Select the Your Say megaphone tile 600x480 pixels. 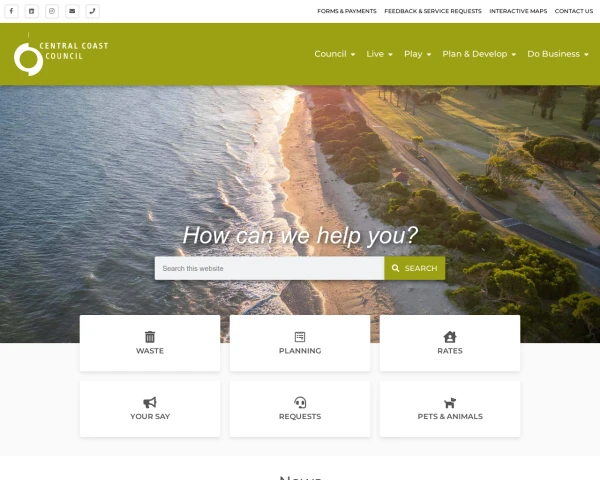[150, 409]
